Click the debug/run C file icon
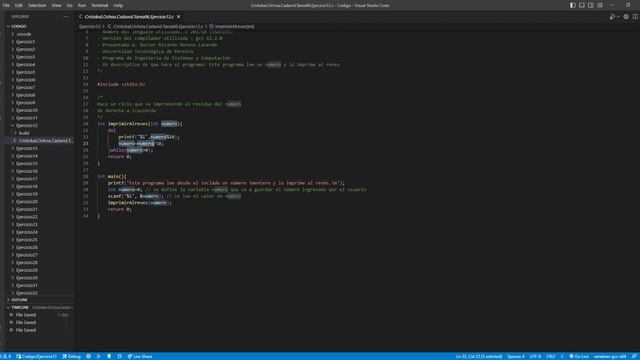640x360 pixels. point(612,17)
